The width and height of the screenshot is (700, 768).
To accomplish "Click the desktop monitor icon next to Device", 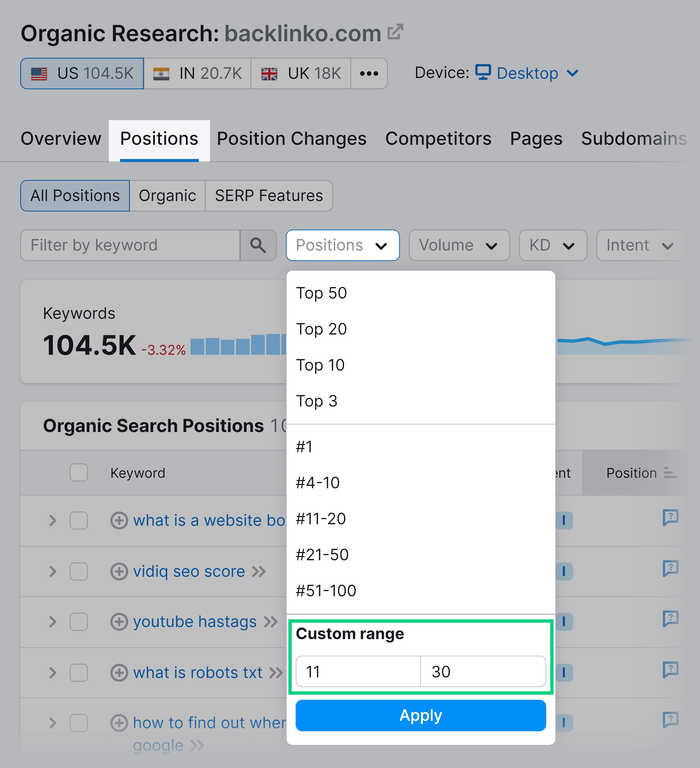I will 483,73.
